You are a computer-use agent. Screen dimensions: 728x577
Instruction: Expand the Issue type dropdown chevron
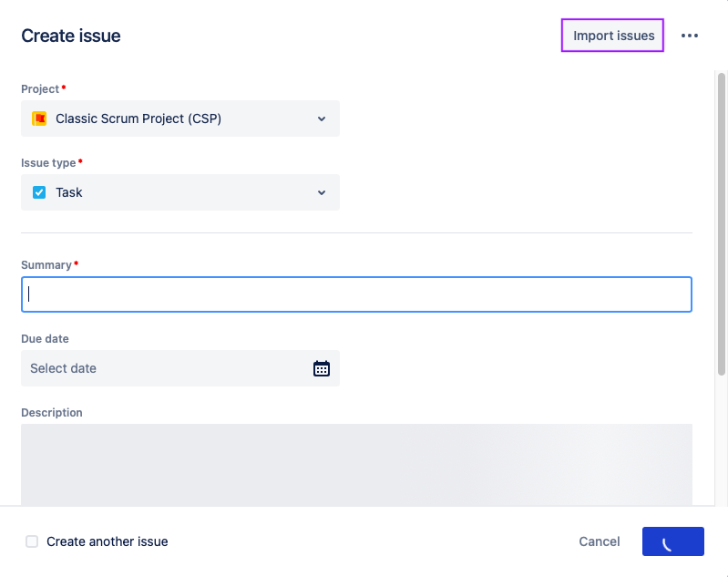coord(321,192)
